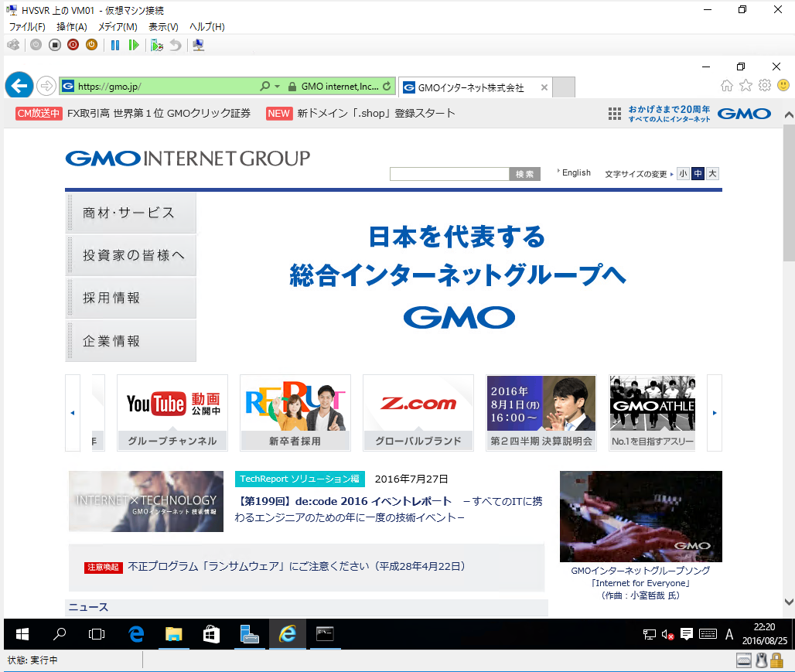795x672 pixels.
Task: Click the IE forward arrow button
Action: coord(46,86)
